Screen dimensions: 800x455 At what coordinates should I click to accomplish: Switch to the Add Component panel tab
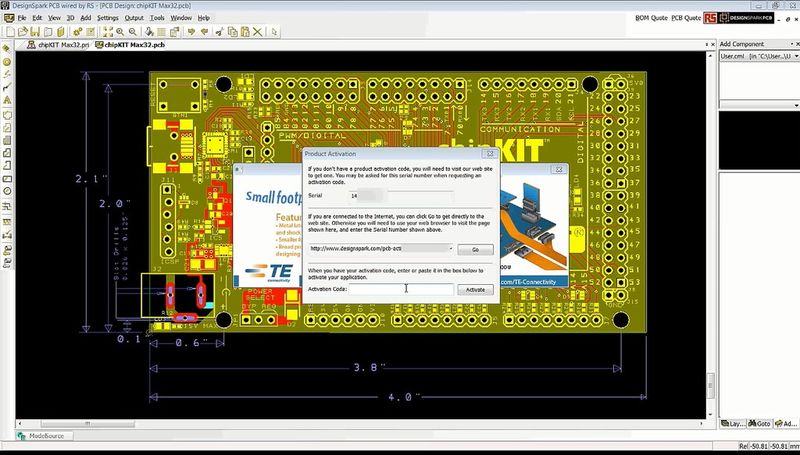pyautogui.click(x=786, y=423)
